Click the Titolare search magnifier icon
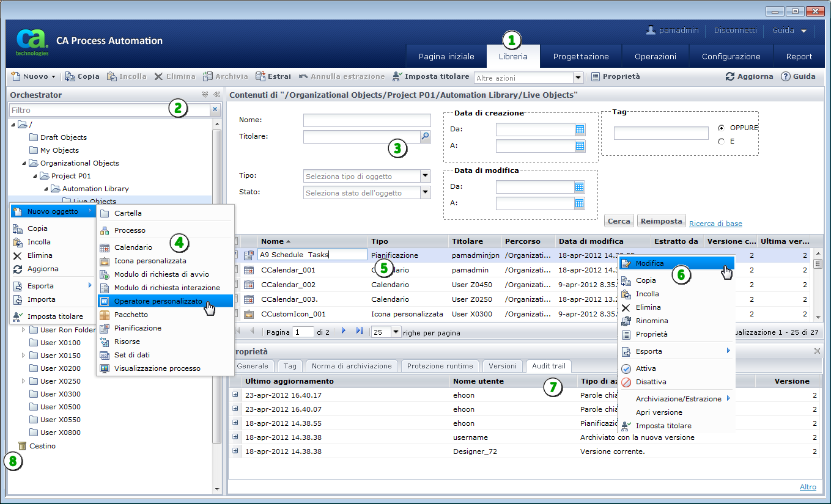 coord(426,136)
